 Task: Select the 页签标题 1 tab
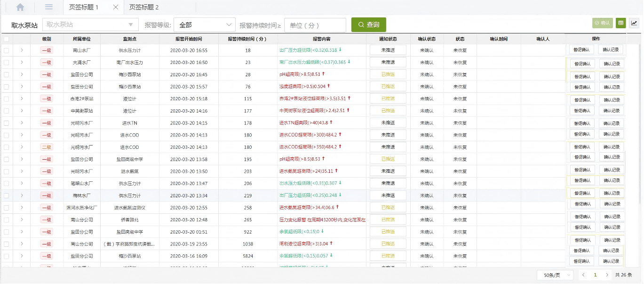pyautogui.click(x=84, y=7)
